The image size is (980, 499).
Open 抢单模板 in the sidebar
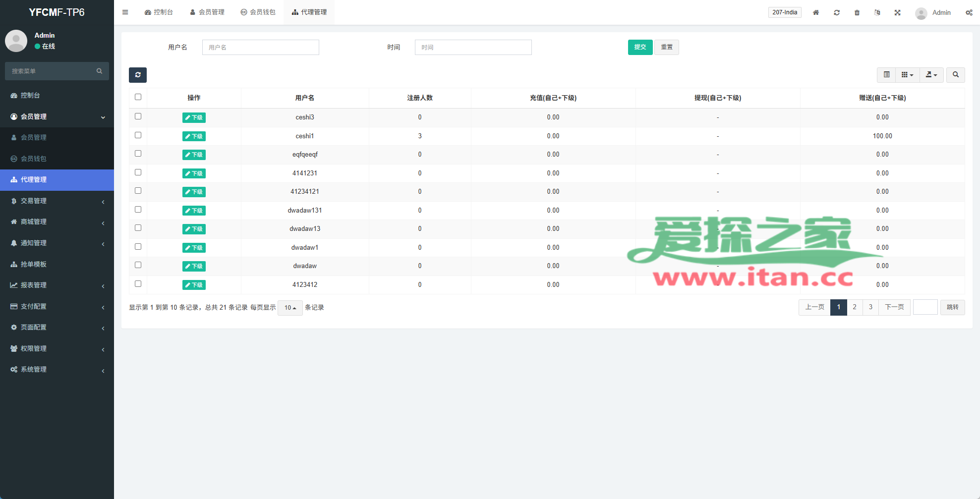tap(34, 264)
